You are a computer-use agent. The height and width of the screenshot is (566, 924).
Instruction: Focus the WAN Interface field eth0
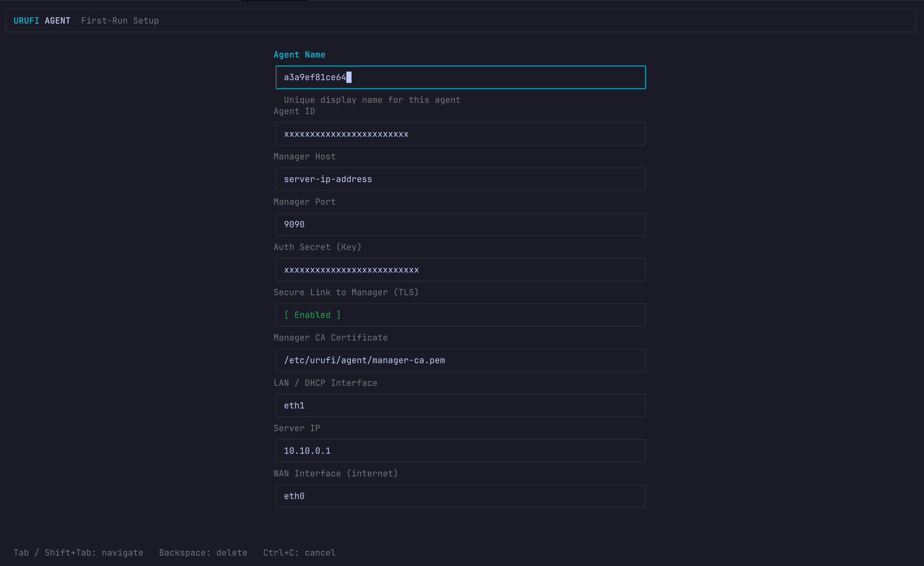pos(460,496)
